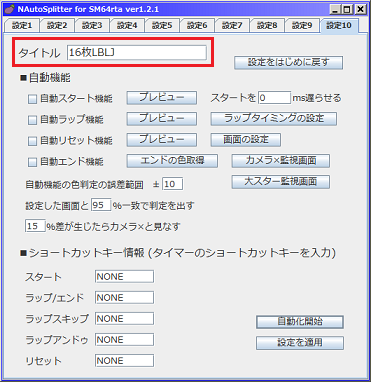Minimize the NAutoSplitter window
This screenshot has height=382, width=371.
[335, 9]
